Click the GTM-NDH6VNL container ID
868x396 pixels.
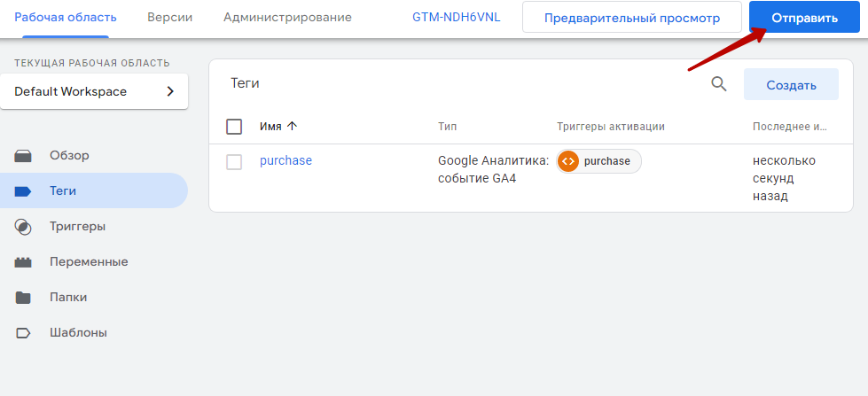pos(456,17)
